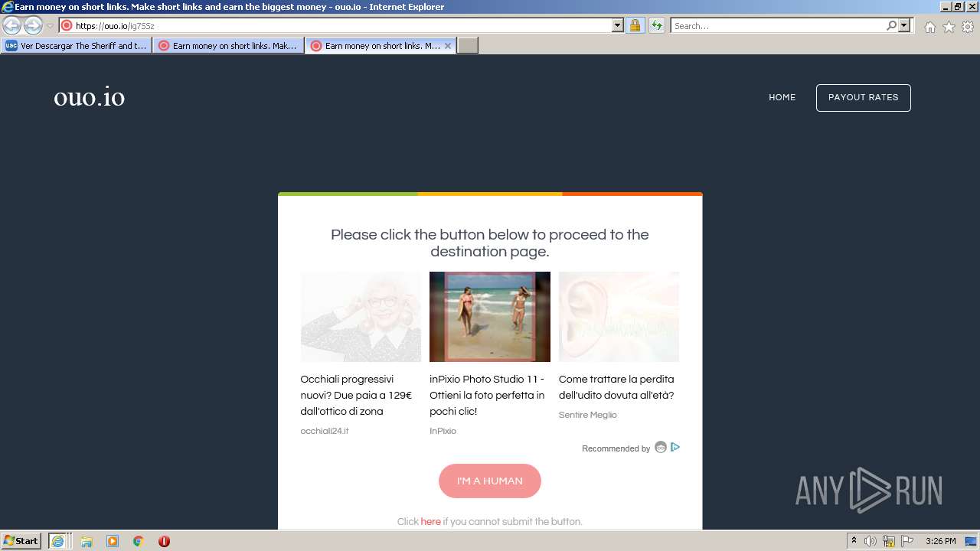Restore down the Internet Explorer window
This screenshot has width=980, height=551.
pyautogui.click(x=958, y=7)
